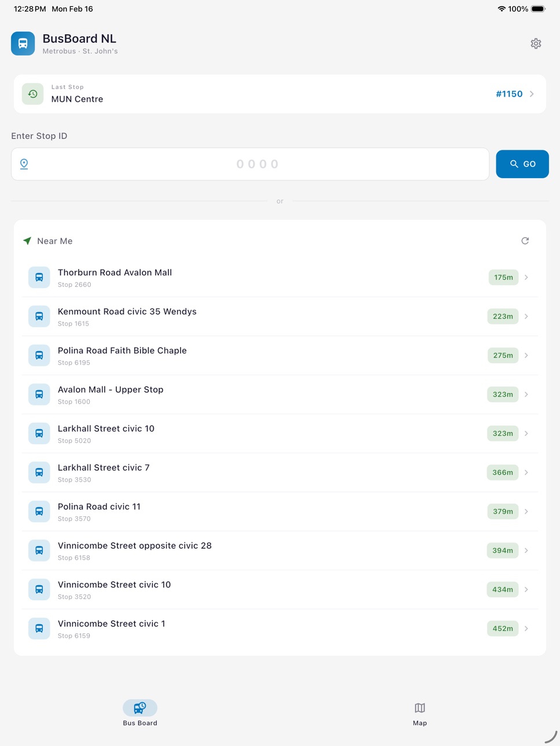Click the Near Me location arrow icon
This screenshot has height=746, width=560.
click(27, 241)
